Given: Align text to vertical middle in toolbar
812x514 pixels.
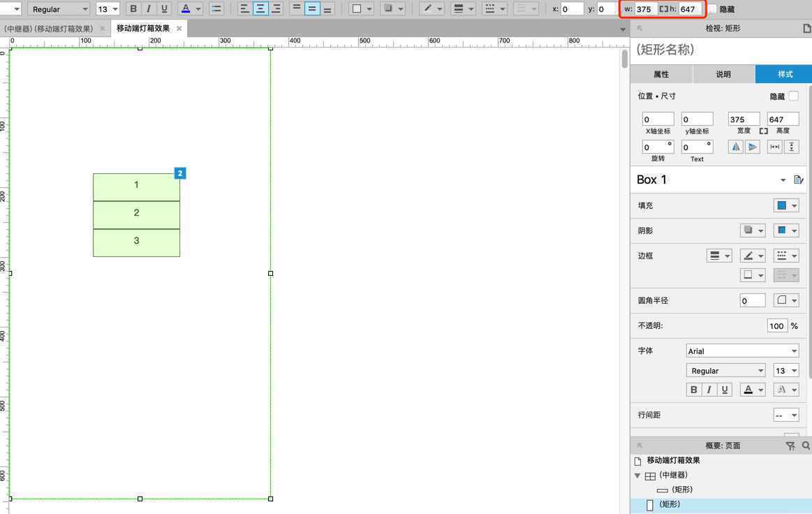Looking at the screenshot, I should pos(312,9).
